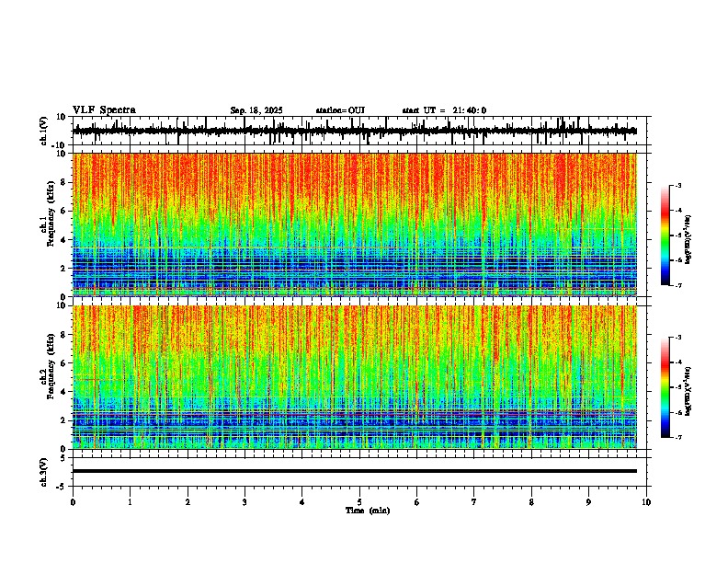Viewport: 728px width, 563px height.
Task: Select the "Time (min)" axis title
Action: [368, 511]
